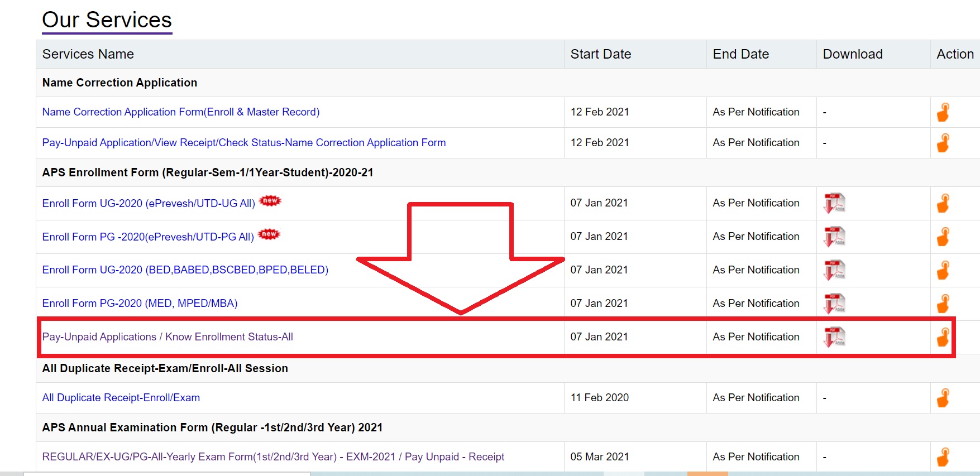Open Pay-Unpaid Applications / Know Enrollment Status-All link
Viewport: 980px width, 476px height.
point(168,337)
